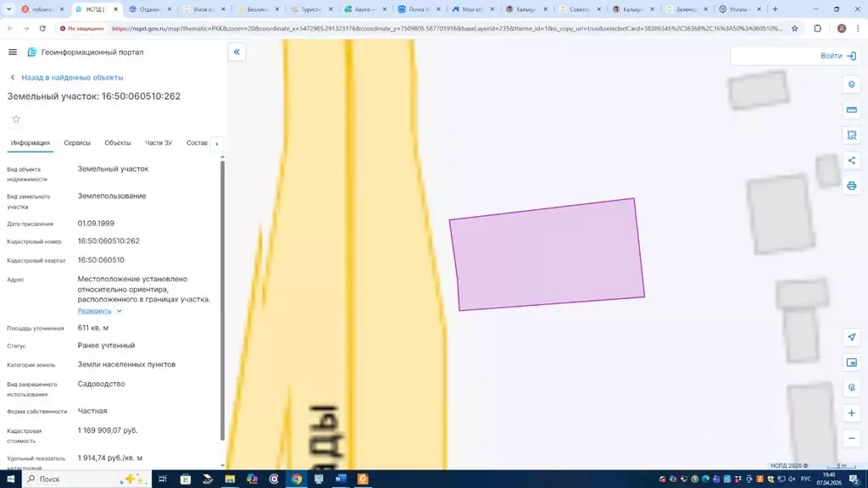Screen dimensions: 868x488
Task: Close the НСПД browser tab
Action: (x=115, y=9)
